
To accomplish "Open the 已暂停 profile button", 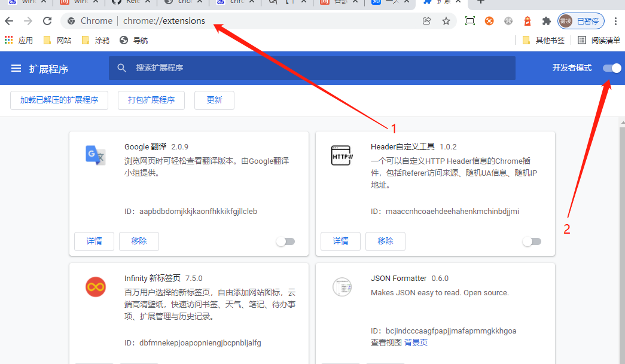I will (581, 21).
